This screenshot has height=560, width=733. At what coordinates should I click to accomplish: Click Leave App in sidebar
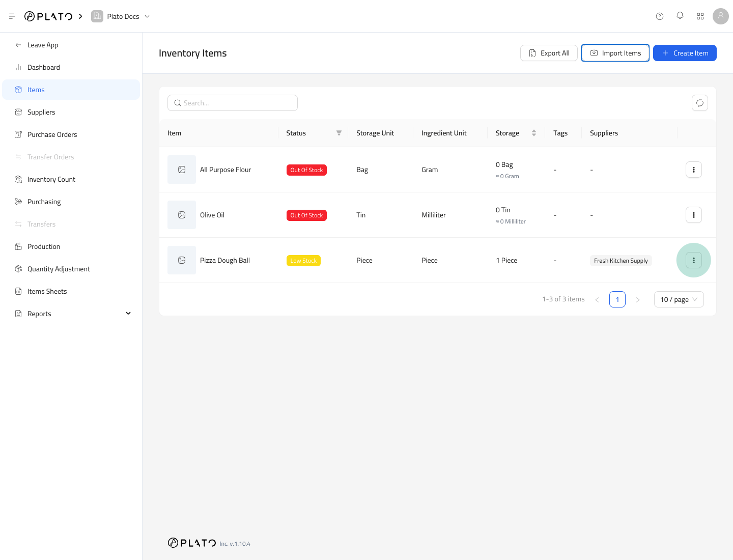71,45
